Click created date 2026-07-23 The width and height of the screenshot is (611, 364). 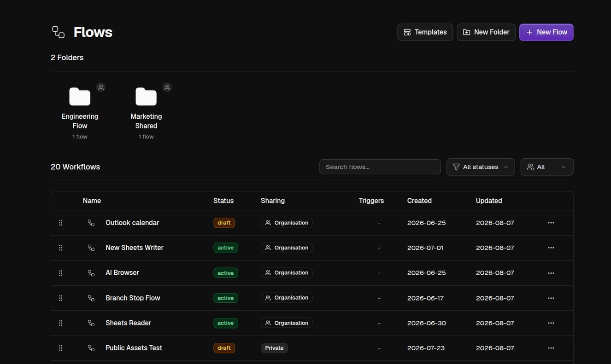coord(426,348)
